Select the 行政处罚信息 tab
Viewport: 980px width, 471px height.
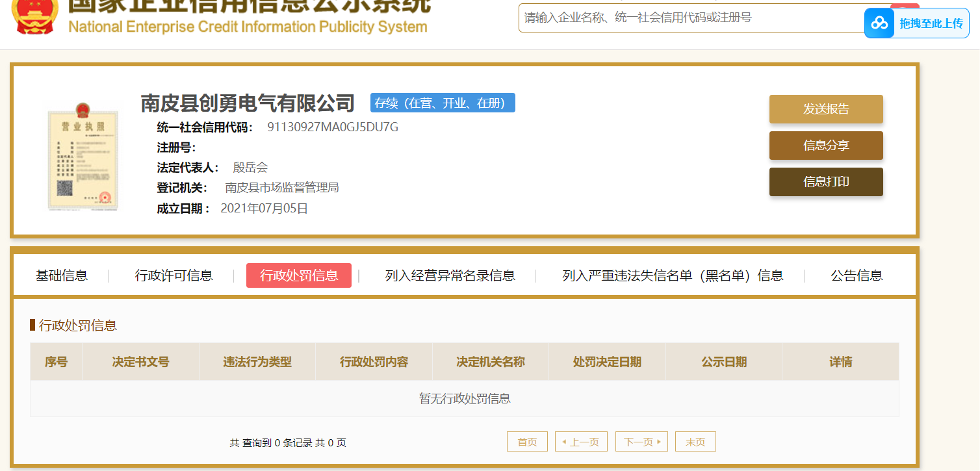[x=299, y=275]
